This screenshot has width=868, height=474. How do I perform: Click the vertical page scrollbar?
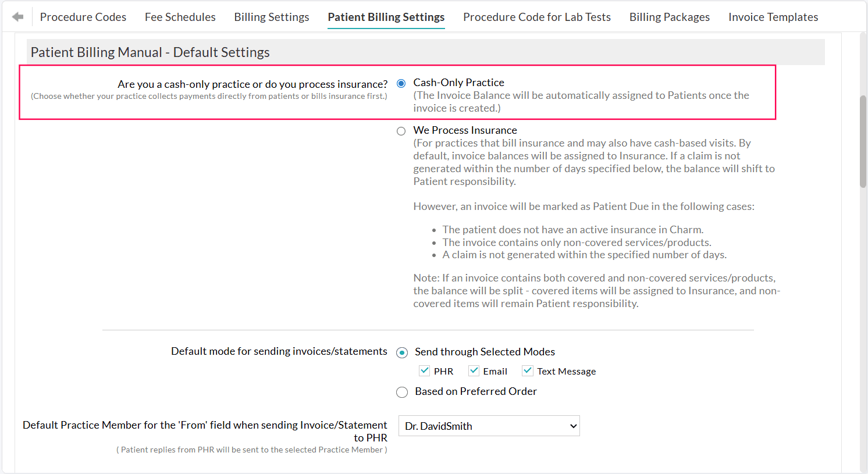point(863,141)
